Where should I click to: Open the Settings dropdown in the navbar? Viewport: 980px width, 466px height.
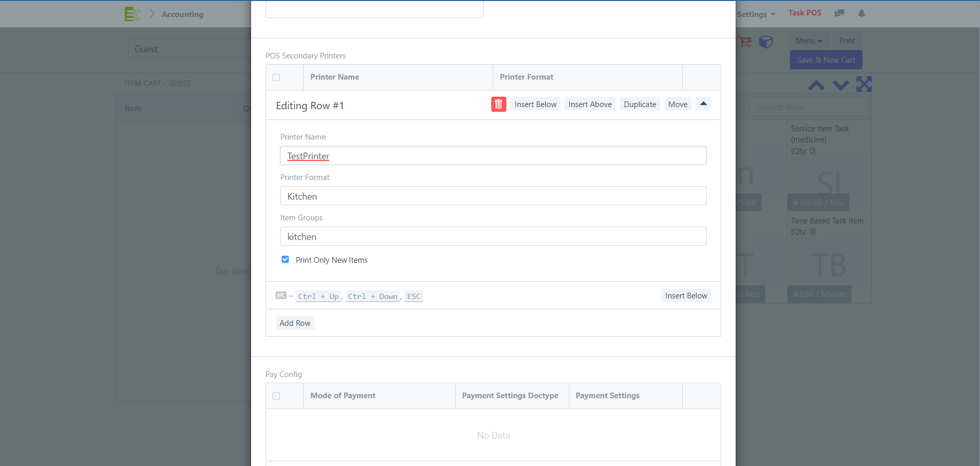[756, 14]
